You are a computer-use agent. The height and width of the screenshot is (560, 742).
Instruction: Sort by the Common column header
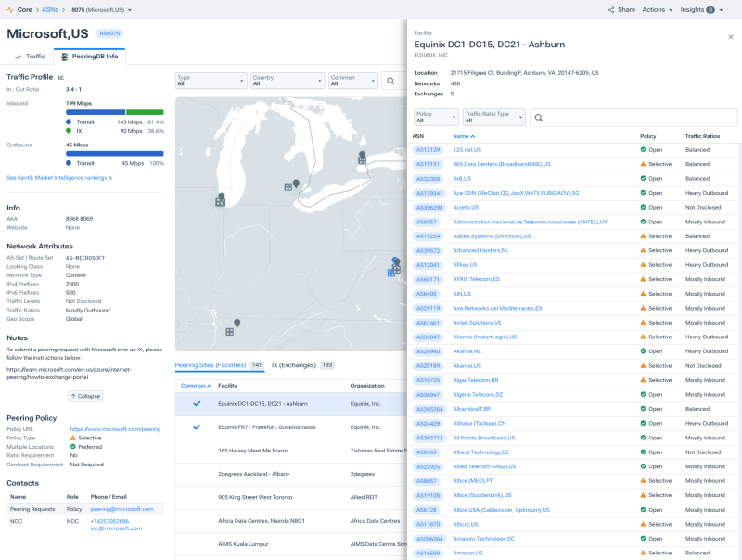click(196, 386)
